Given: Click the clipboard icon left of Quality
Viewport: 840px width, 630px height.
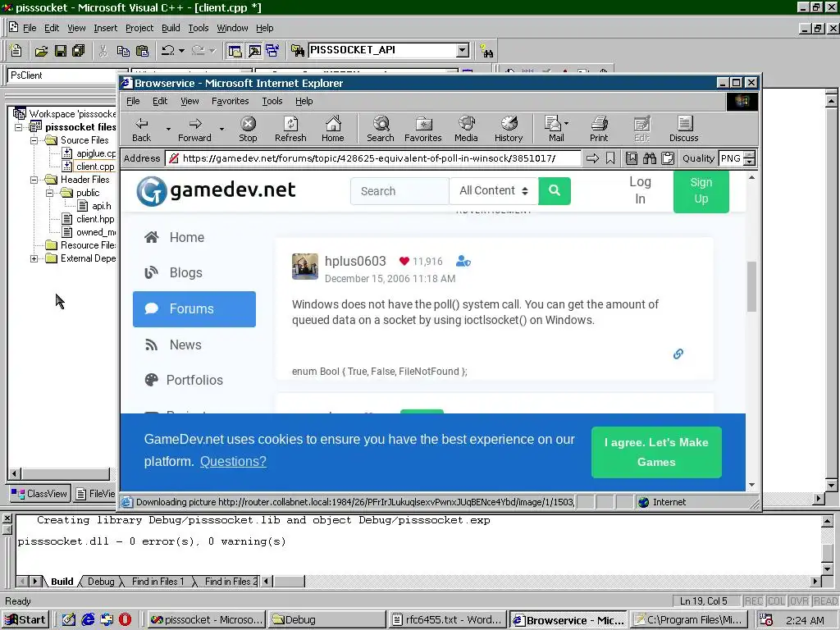Looking at the screenshot, I should pyautogui.click(x=668, y=158).
